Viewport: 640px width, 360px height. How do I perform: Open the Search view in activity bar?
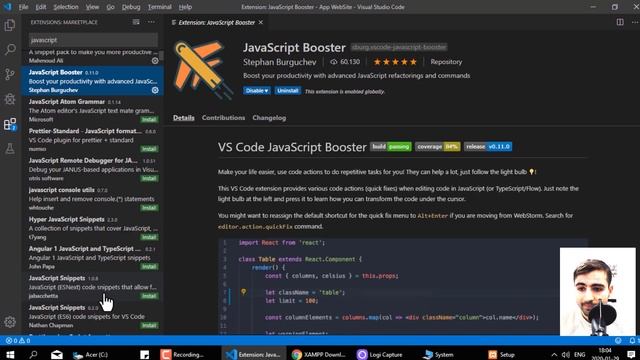10,50
